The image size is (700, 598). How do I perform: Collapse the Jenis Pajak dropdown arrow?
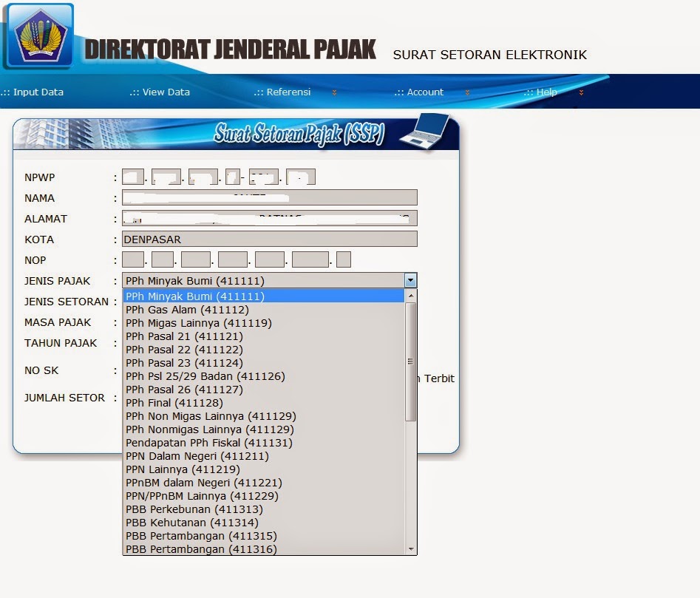point(410,280)
